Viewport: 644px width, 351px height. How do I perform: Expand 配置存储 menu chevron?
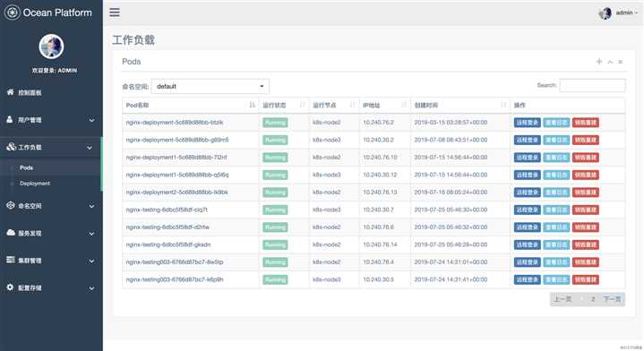pyautogui.click(x=91, y=288)
